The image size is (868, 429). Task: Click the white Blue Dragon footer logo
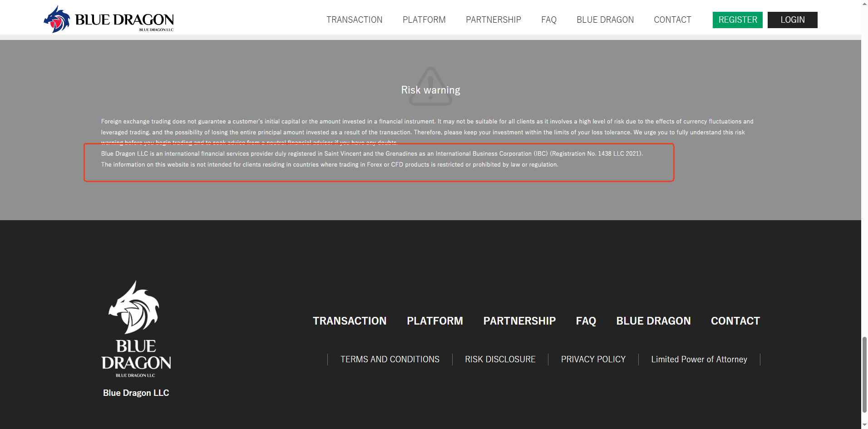(136, 329)
